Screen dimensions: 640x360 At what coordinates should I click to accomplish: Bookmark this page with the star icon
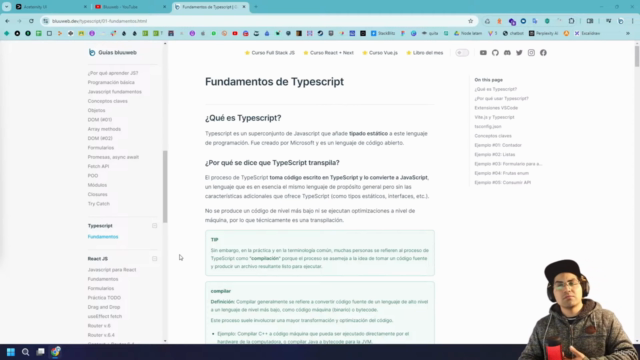[470, 21]
